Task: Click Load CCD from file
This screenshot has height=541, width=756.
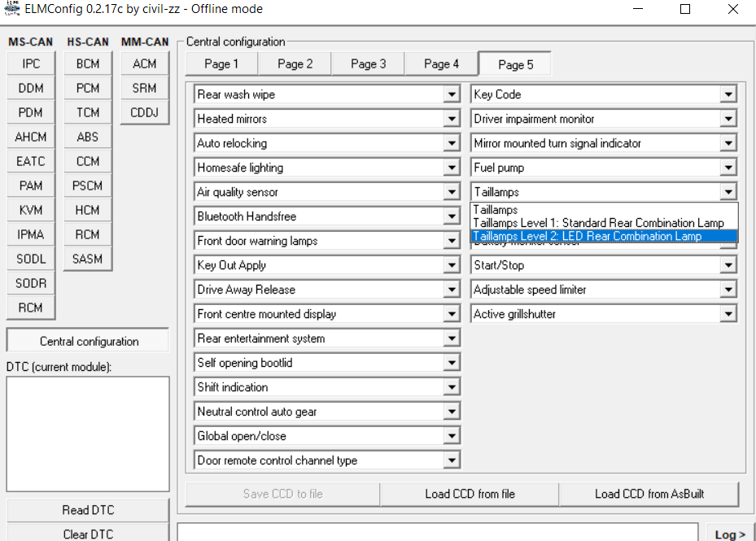Action: click(x=470, y=494)
